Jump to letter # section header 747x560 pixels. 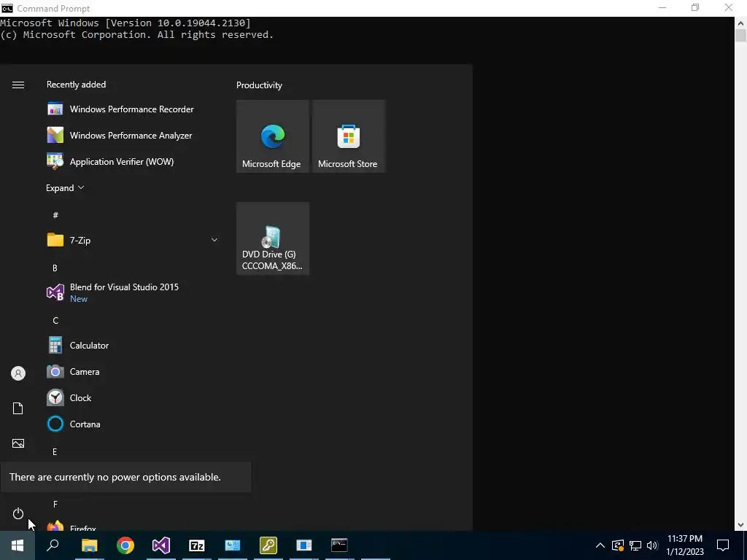[55, 215]
